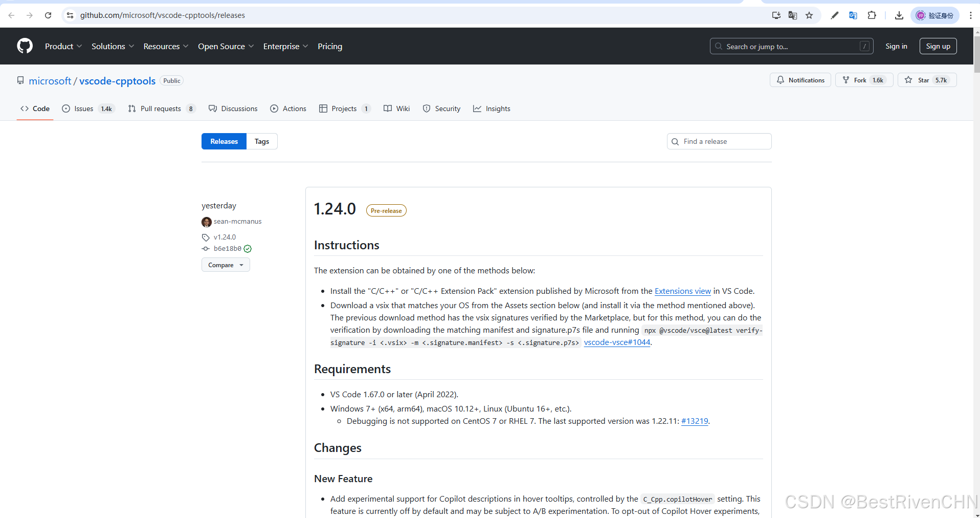Expand the Product menu

tap(63, 46)
